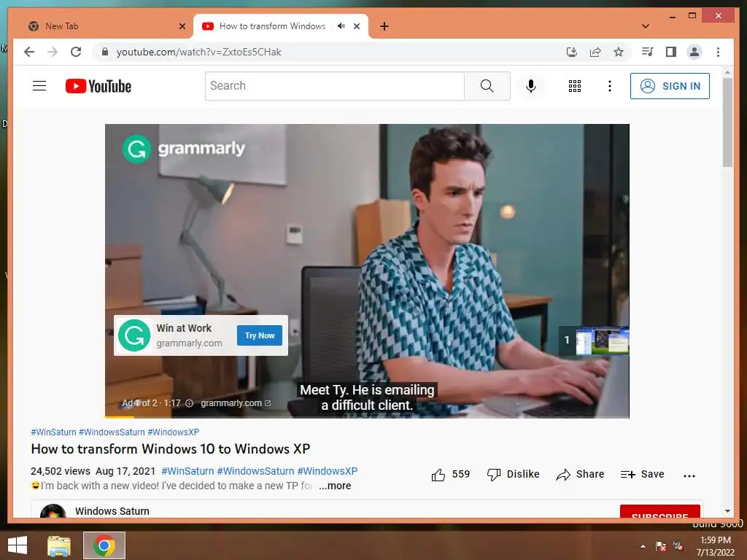Open the first #WinSaturn hashtag above title

tap(53, 432)
